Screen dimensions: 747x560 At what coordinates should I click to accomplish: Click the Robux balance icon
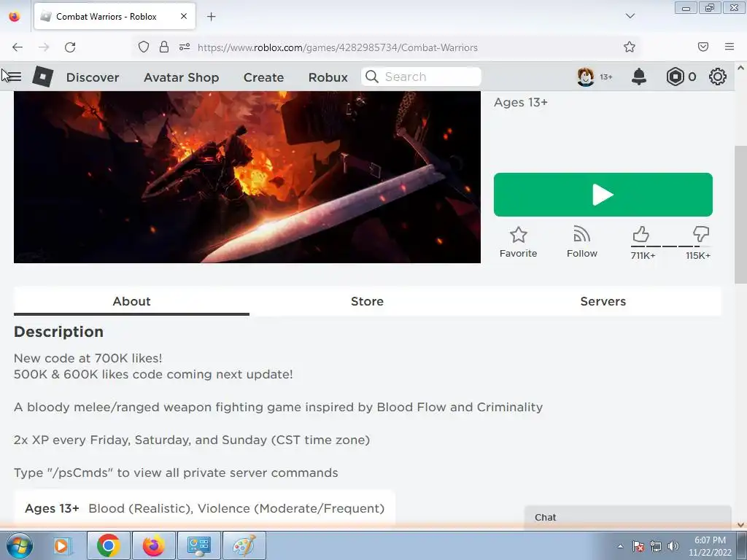coord(675,77)
